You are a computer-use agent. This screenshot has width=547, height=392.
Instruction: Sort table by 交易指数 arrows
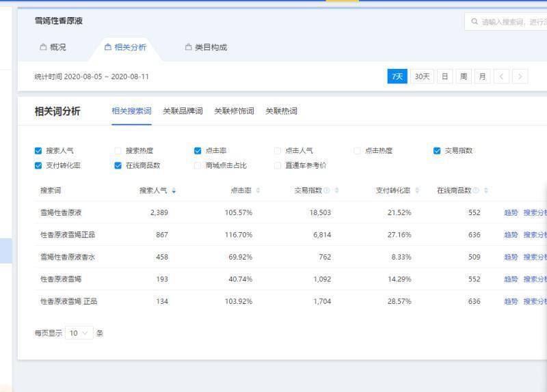click(336, 191)
